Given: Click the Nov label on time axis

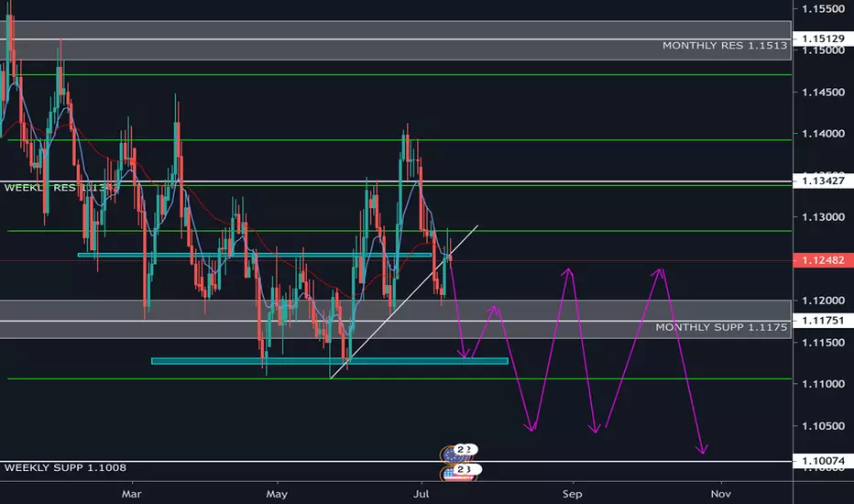Looking at the screenshot, I should [x=720, y=494].
